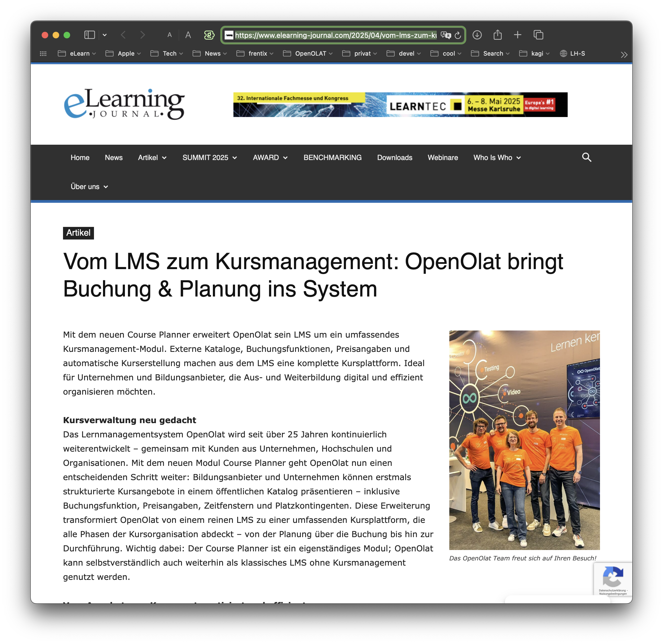Go back to previous page
The height and width of the screenshot is (644, 663).
coord(124,35)
